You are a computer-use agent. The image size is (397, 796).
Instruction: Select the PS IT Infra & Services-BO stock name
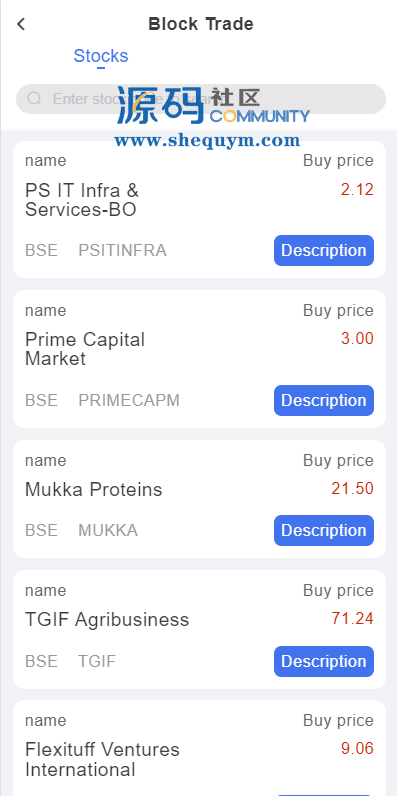[82, 200]
